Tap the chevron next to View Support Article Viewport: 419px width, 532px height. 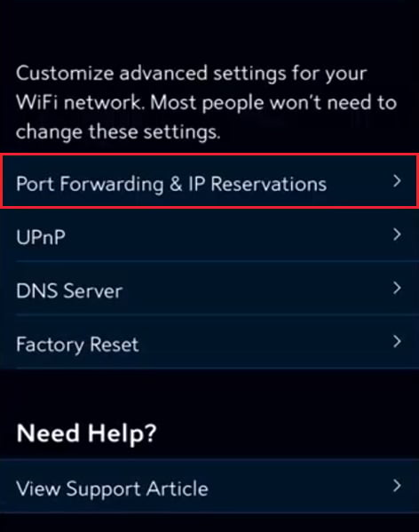click(397, 486)
